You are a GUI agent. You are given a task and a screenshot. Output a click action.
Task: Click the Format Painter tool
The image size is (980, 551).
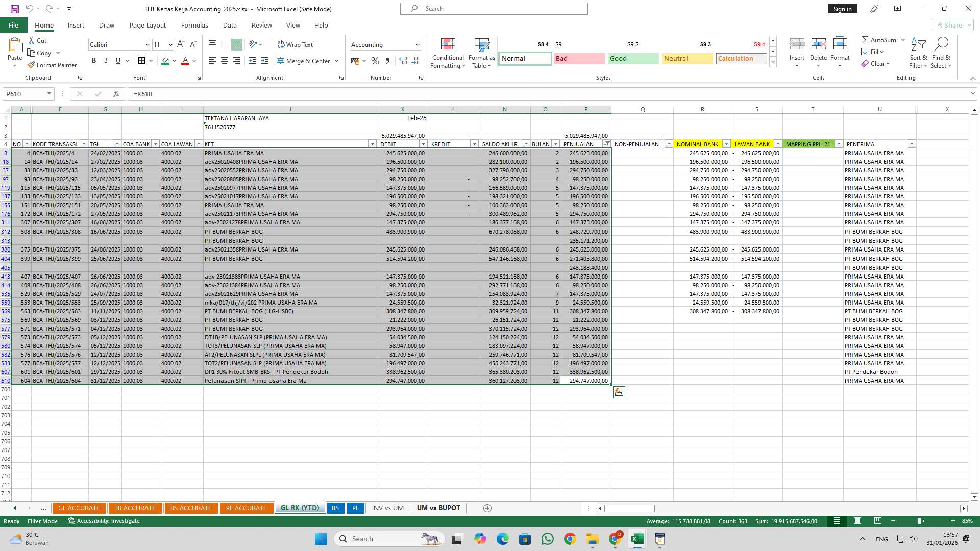(x=53, y=65)
